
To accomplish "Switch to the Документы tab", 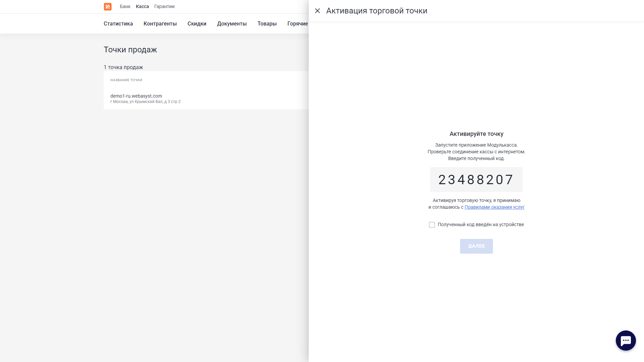I will 232,23.
